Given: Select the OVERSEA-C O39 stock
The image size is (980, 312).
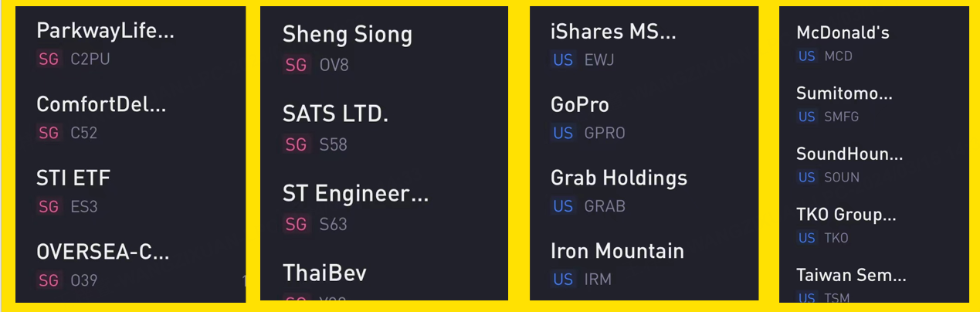Looking at the screenshot, I should pos(131,264).
